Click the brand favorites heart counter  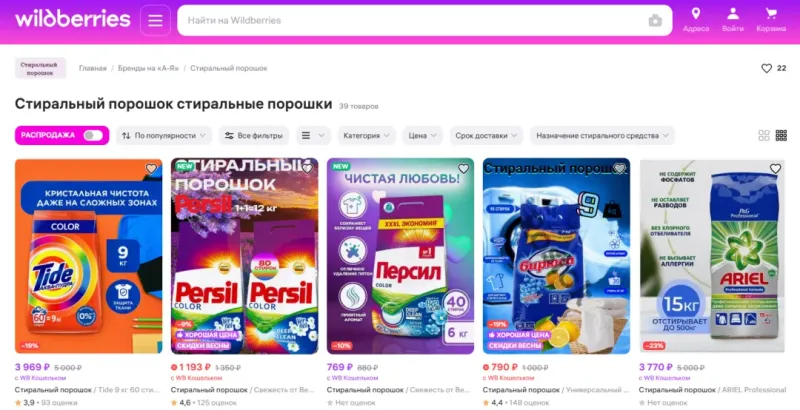point(773,68)
